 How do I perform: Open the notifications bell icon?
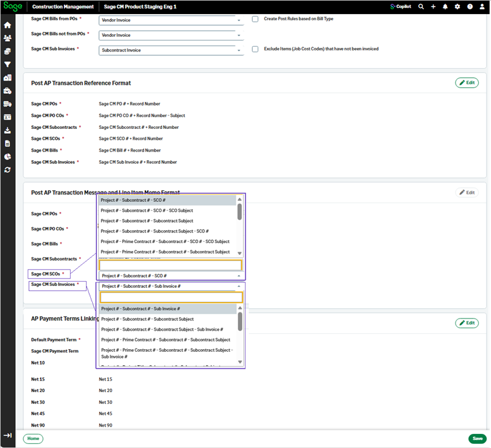pos(445,7)
